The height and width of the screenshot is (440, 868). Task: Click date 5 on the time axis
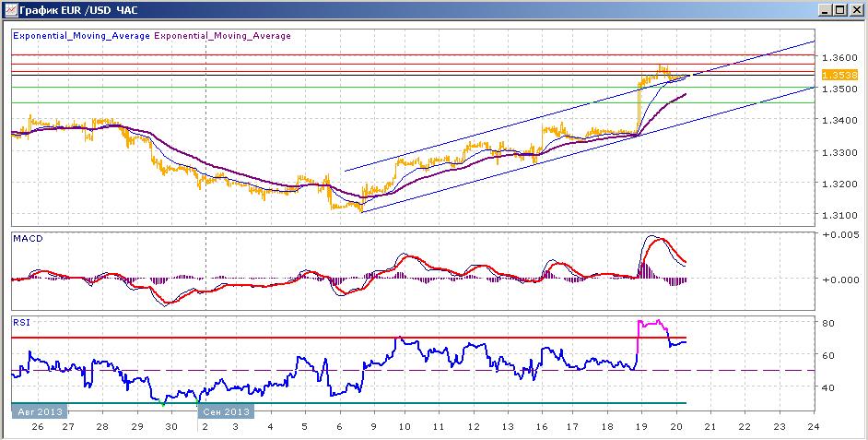(x=305, y=427)
